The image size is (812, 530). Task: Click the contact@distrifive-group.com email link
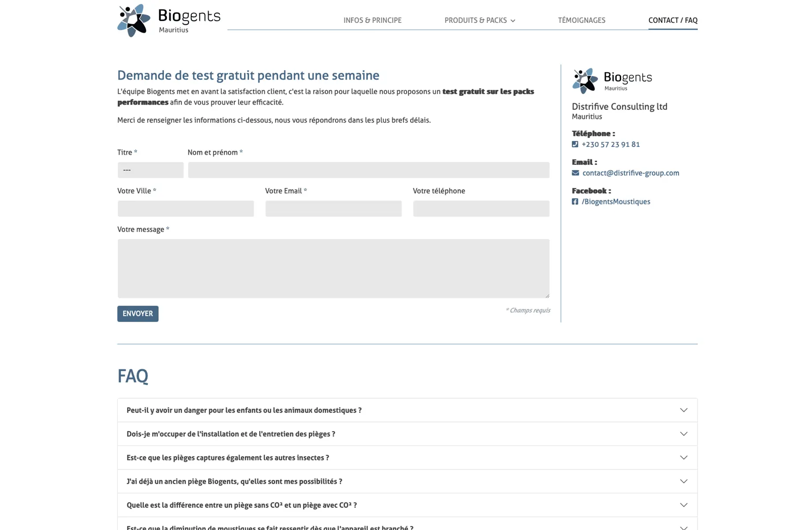pyautogui.click(x=630, y=173)
